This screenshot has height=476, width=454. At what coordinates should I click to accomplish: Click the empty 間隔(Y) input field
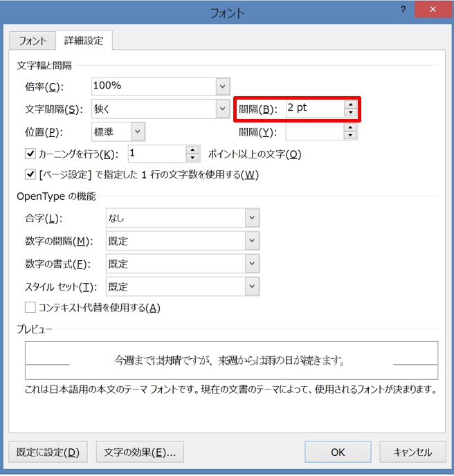click(x=315, y=131)
